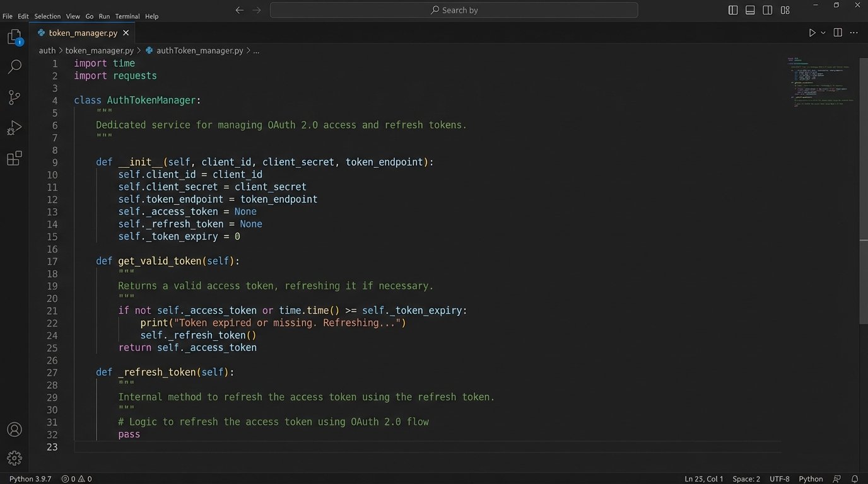Toggle the primary sidebar visibility
Screen dimensions: 868x484
tap(732, 10)
